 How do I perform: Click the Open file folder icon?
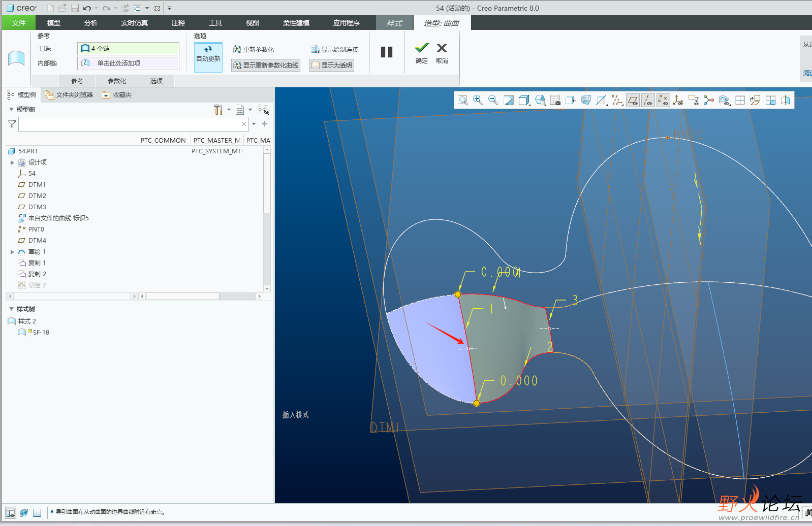coord(63,8)
